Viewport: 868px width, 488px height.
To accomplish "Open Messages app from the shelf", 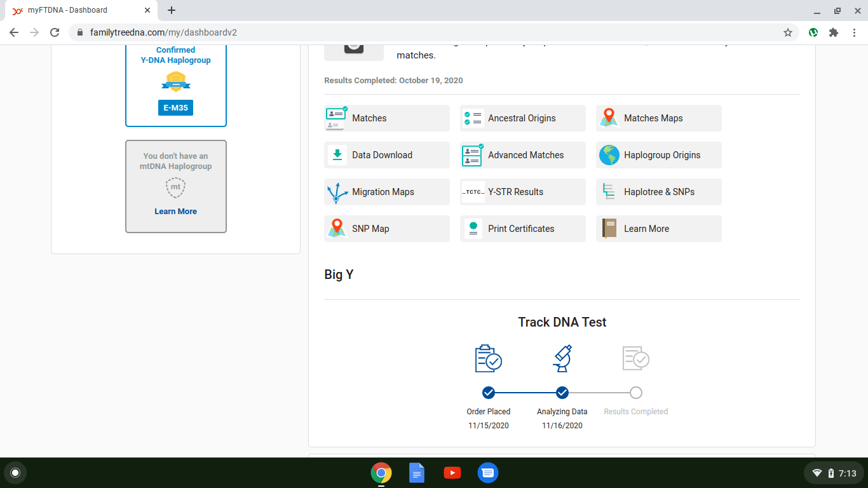I will coord(488,473).
